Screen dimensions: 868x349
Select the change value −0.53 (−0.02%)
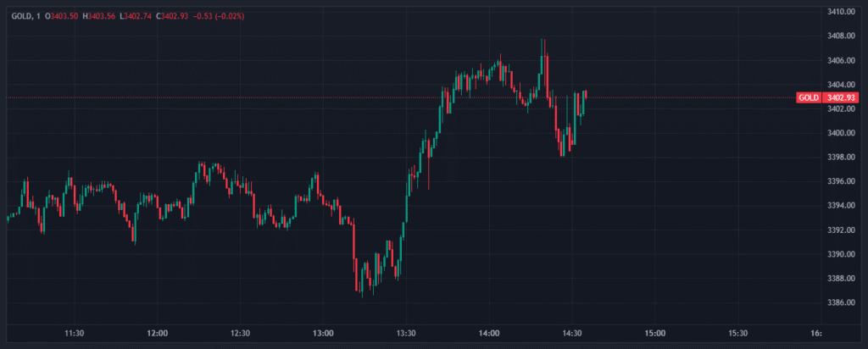[x=219, y=17]
